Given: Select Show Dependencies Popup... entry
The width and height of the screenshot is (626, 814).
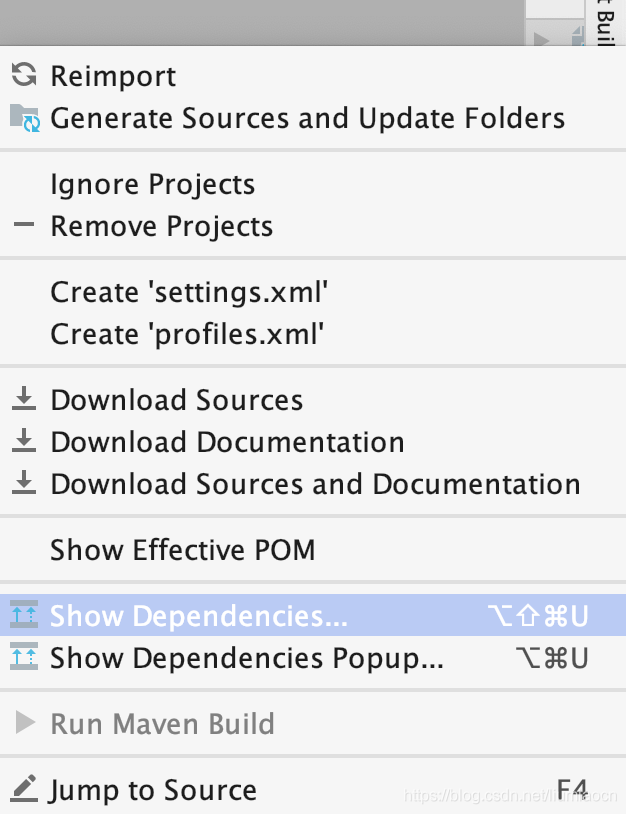Looking at the screenshot, I should pos(313,657).
